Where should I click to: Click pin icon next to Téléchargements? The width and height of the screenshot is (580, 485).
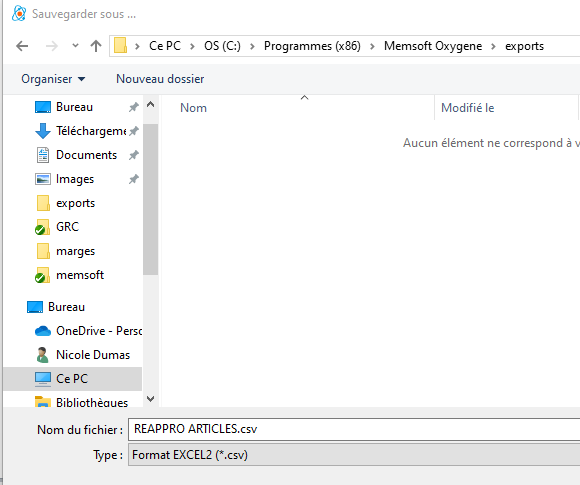coord(134,131)
